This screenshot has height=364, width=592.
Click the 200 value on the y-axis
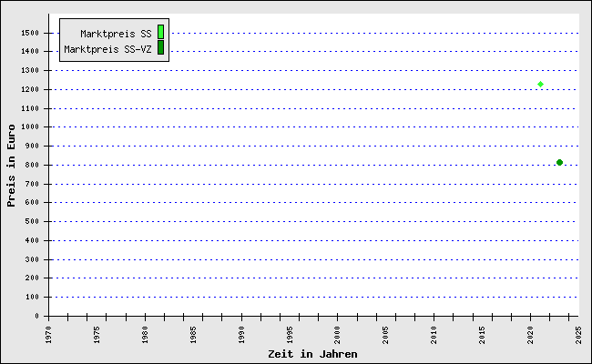[32, 278]
